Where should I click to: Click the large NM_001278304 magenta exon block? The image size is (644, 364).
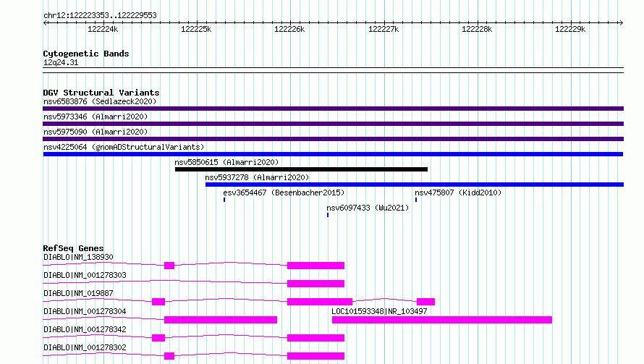[221, 320]
